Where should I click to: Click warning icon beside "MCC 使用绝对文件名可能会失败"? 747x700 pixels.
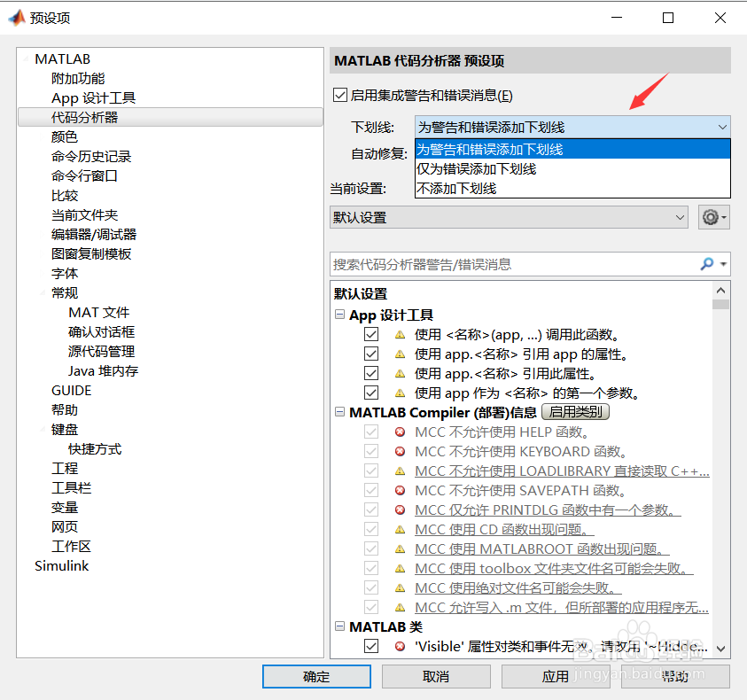[401, 587]
